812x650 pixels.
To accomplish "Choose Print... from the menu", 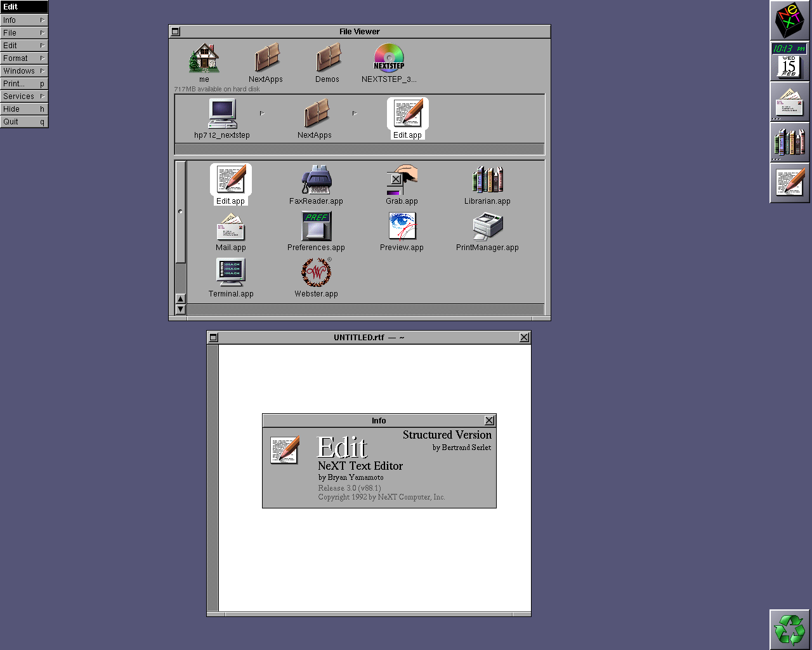I will tap(24, 84).
